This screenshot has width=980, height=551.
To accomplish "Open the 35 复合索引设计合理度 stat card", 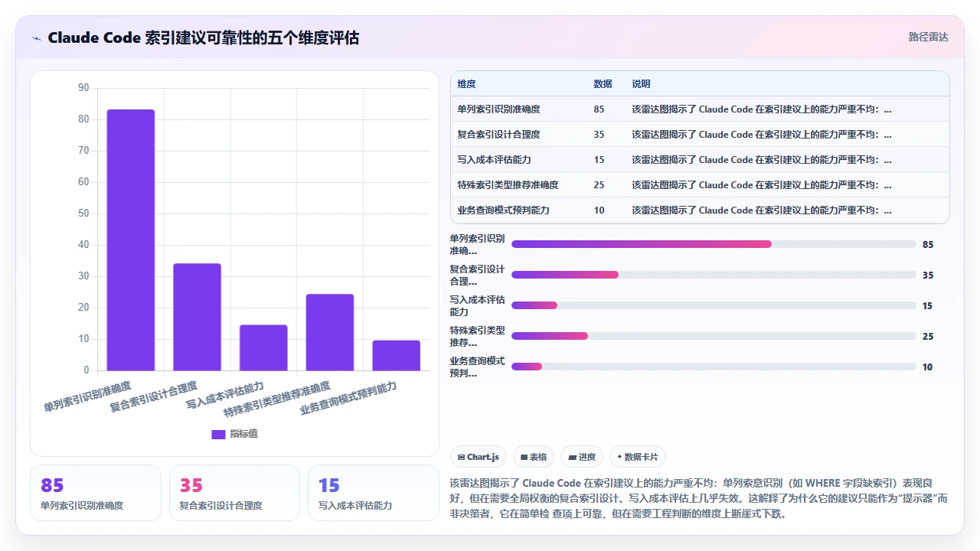I will pos(234,493).
